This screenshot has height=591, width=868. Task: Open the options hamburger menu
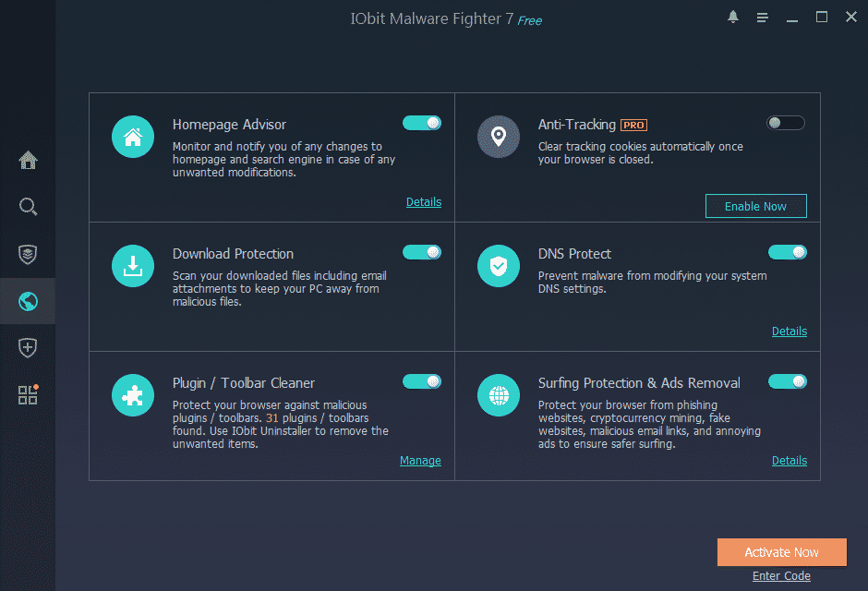tap(762, 18)
